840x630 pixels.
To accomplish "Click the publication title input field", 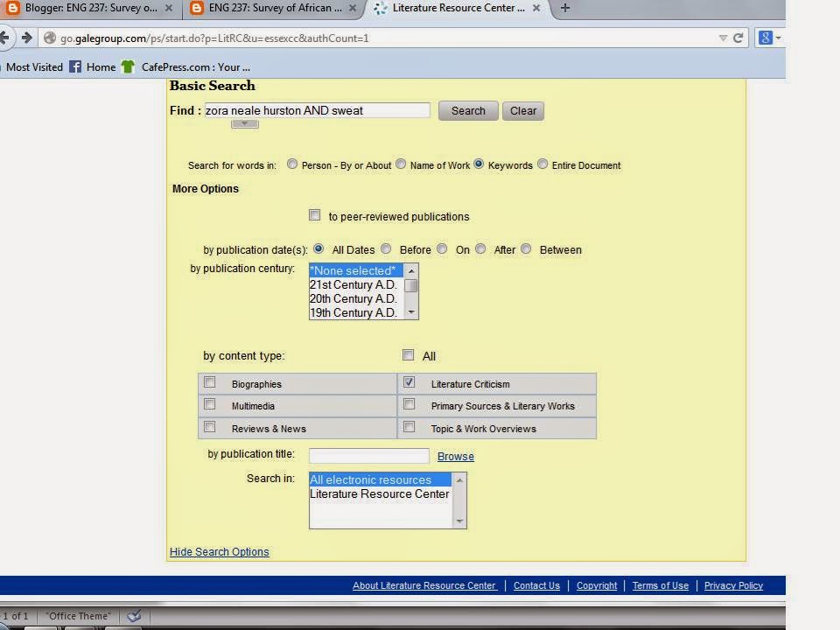I will pos(369,456).
